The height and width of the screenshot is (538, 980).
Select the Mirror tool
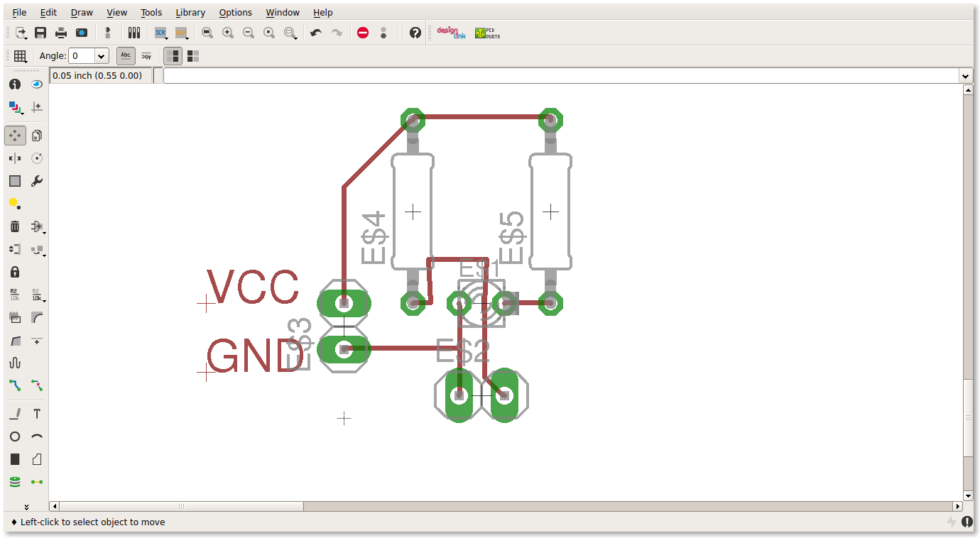(15, 158)
